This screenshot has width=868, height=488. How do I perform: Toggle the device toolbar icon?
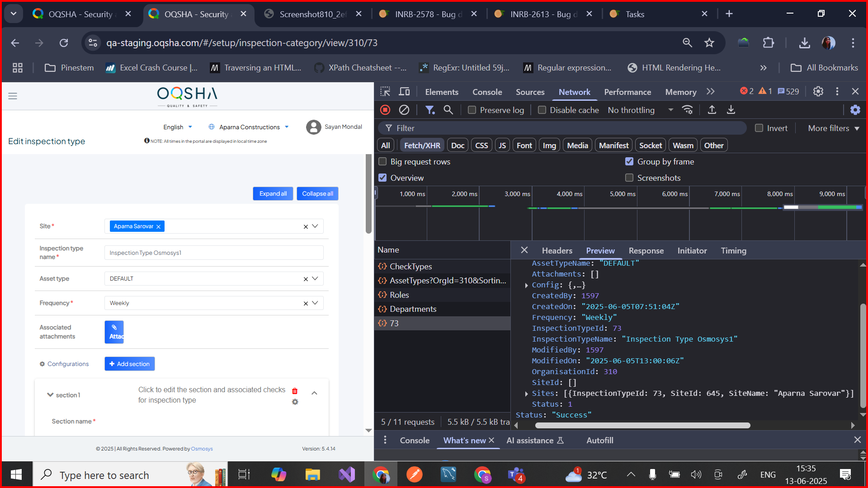click(x=404, y=92)
